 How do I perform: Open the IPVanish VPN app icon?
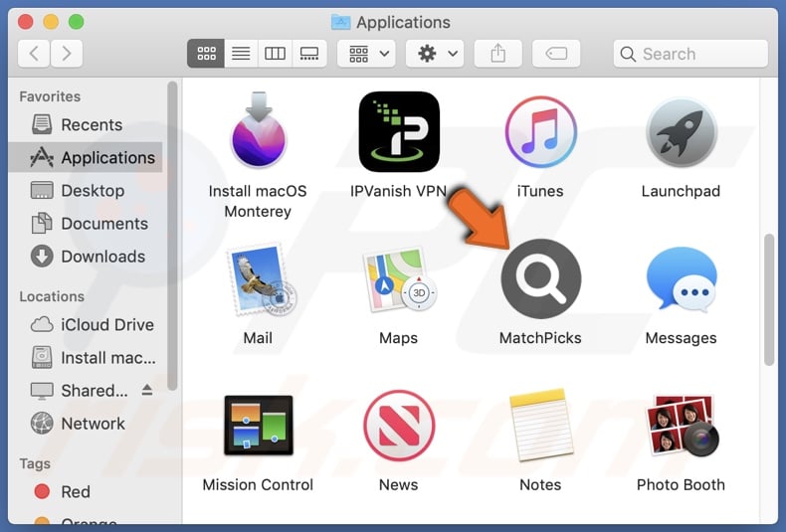[399, 131]
